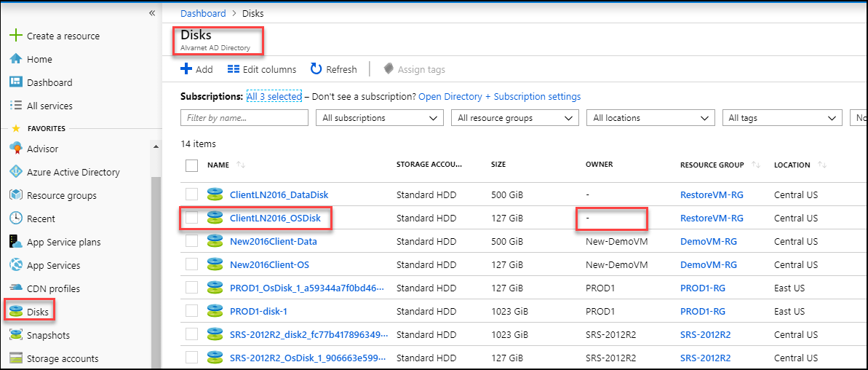Open All services in the sidebar
Image resolution: width=868 pixels, height=370 pixels.
(x=49, y=106)
